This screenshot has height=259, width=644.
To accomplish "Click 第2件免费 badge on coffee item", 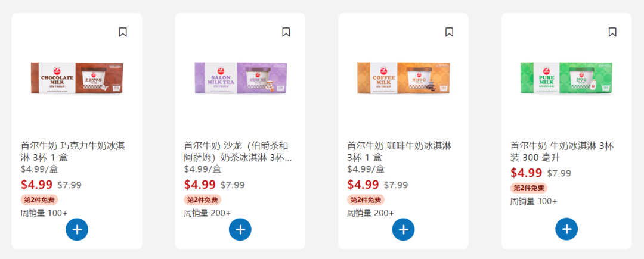I will pyautogui.click(x=366, y=200).
